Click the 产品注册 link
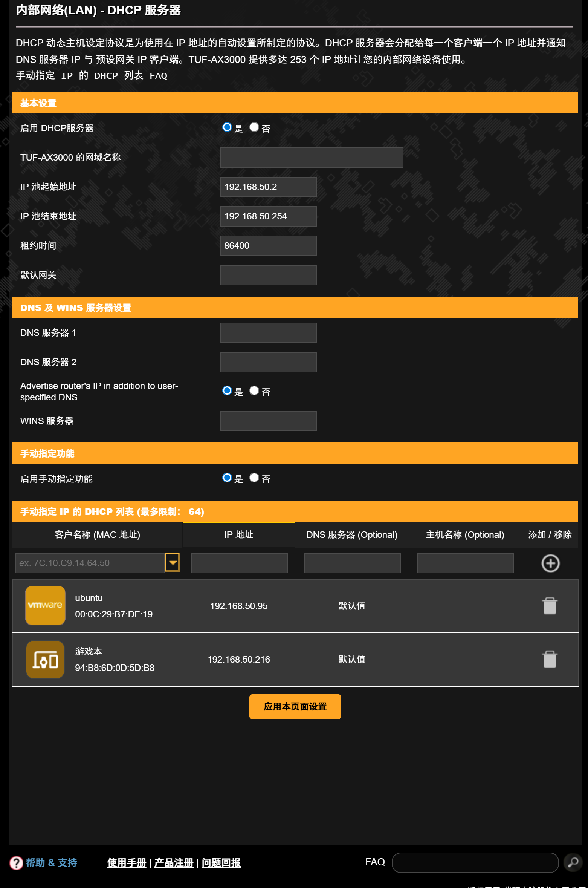Viewport: 588px width, 888px height. click(x=174, y=863)
